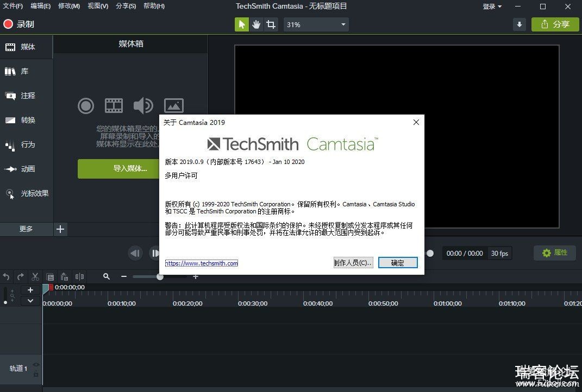Click the Copy icon in timeline toolbar
582x392 pixels.
click(x=50, y=277)
